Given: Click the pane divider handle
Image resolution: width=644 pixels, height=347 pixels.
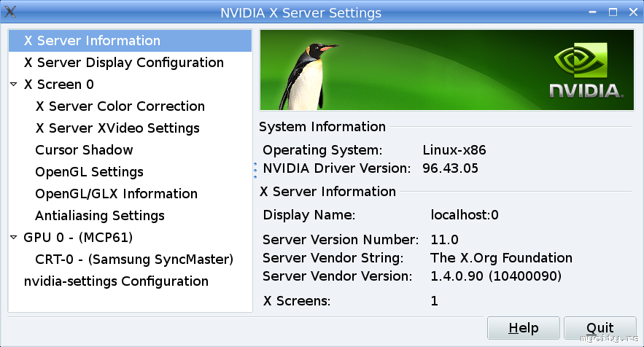Looking at the screenshot, I should (x=255, y=170).
